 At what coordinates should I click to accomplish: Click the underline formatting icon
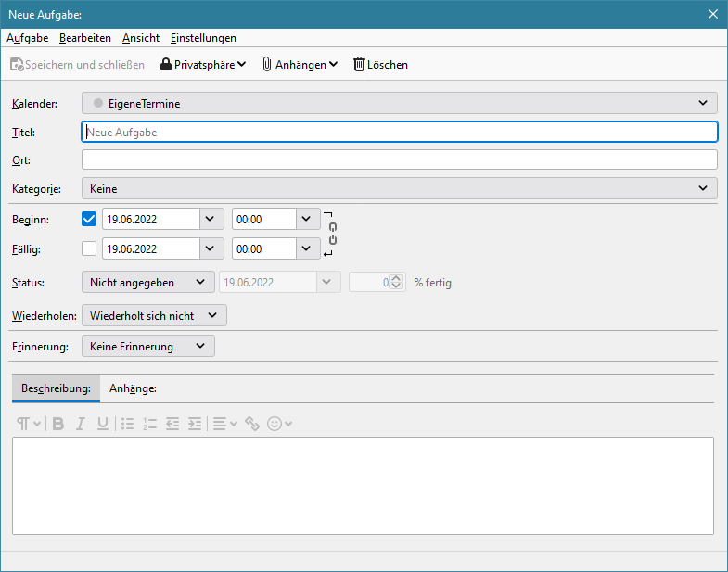[x=103, y=424]
